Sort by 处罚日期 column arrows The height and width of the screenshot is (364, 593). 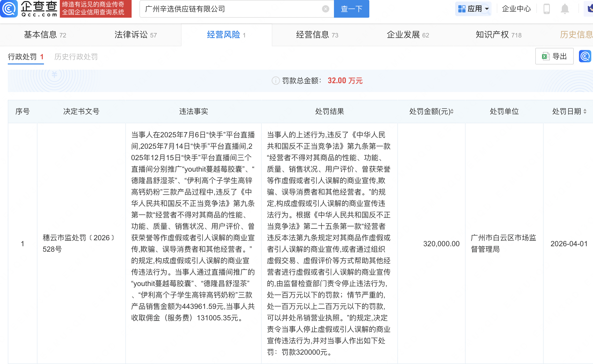point(585,112)
